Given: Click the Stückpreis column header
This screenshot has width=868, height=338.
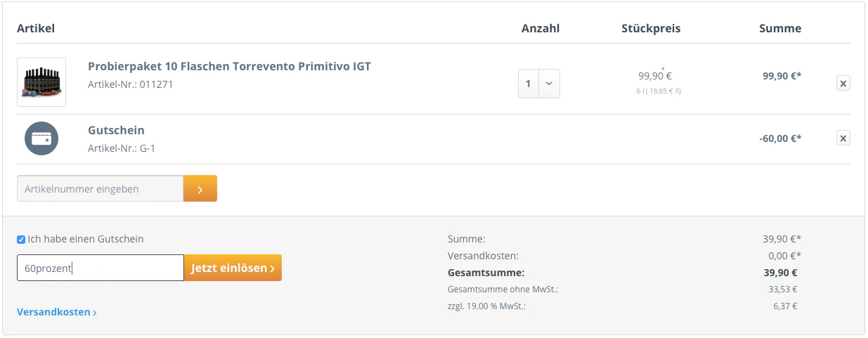Looking at the screenshot, I should (651, 29).
